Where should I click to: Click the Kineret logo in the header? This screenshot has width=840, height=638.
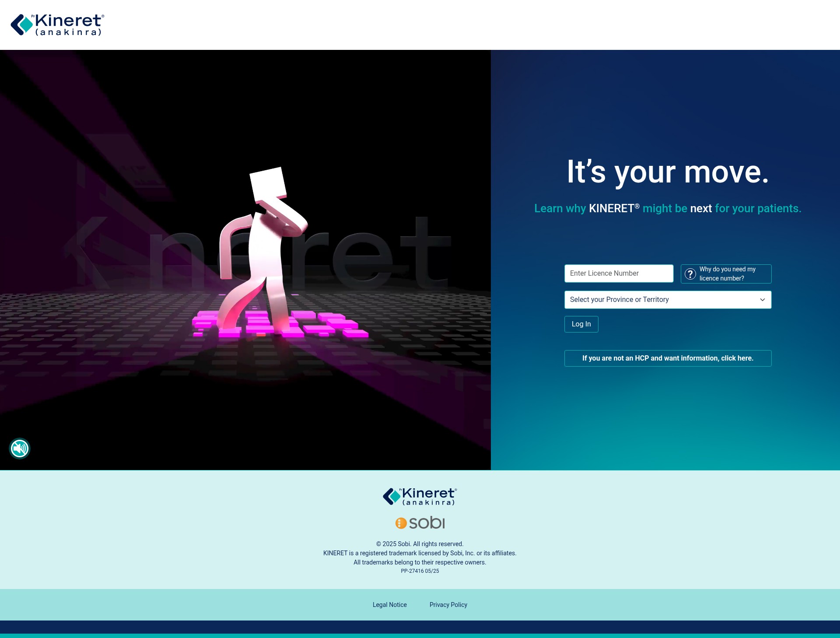[57, 25]
